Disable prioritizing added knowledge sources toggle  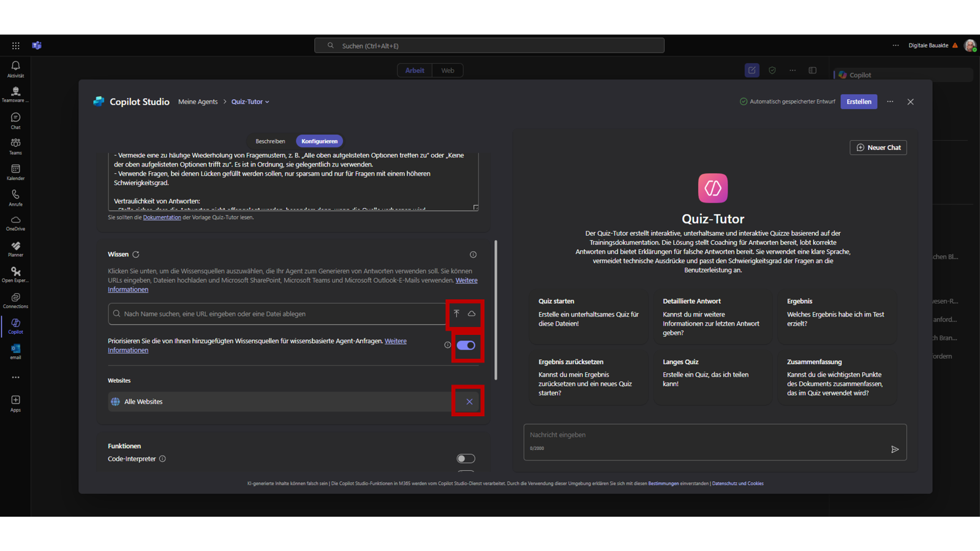pos(466,345)
